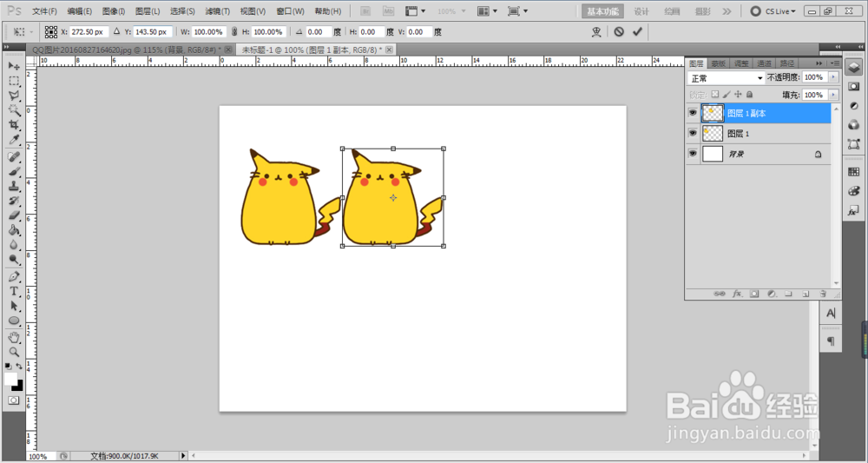Viewport: 868px width, 463px height.
Task: Toggle lock all icon
Action: point(750,95)
